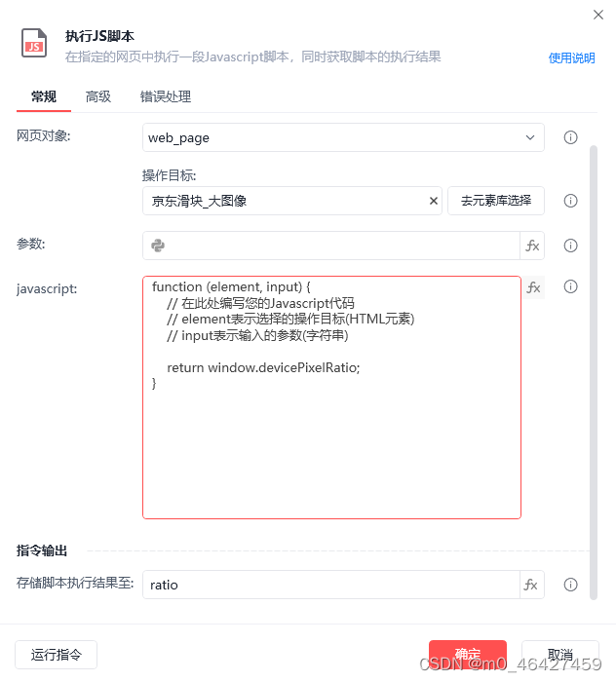The height and width of the screenshot is (682, 616).
Task: Click info icon next to 网页对象 dropdown
Action: click(570, 137)
